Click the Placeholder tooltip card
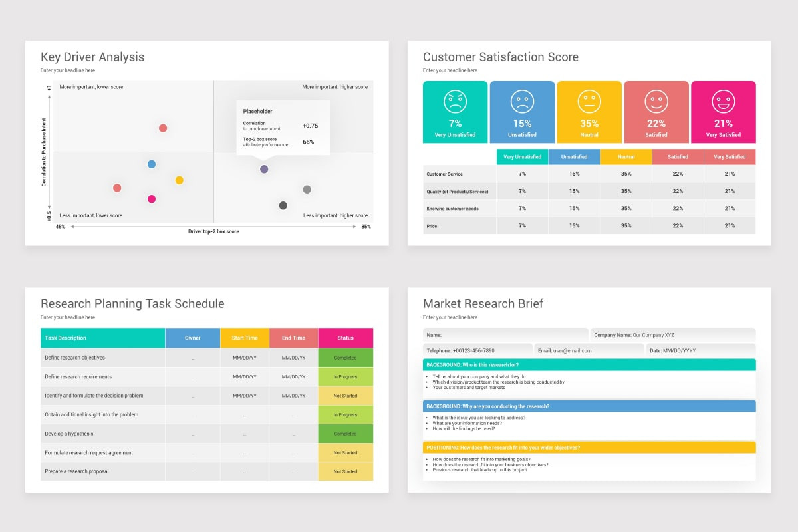This screenshot has height=532, width=798. point(283,128)
